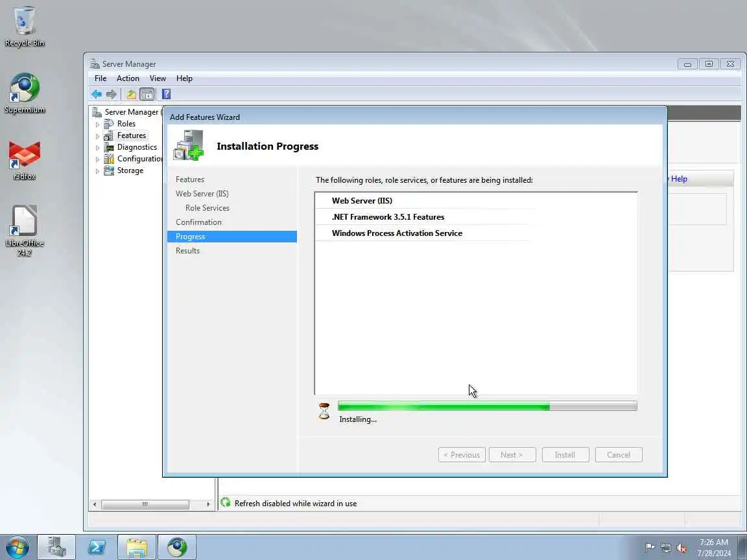Open the View menu
The width and height of the screenshot is (747, 560).
pos(158,78)
